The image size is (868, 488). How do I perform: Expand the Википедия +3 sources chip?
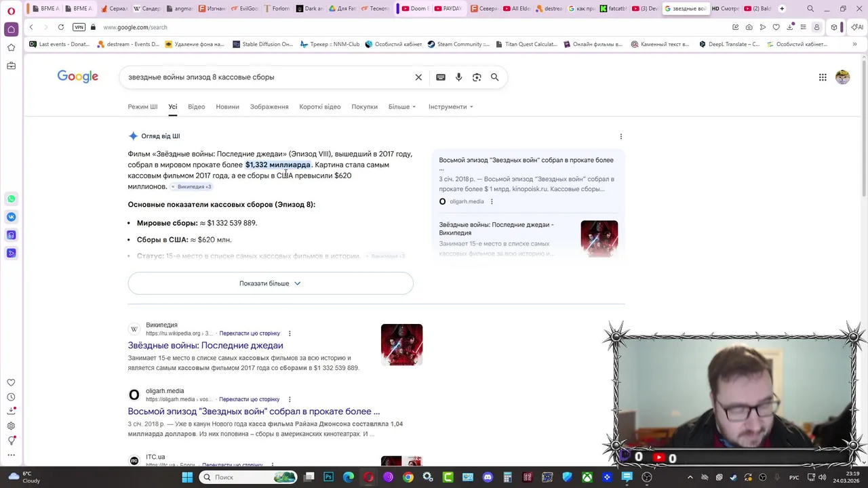pos(191,186)
